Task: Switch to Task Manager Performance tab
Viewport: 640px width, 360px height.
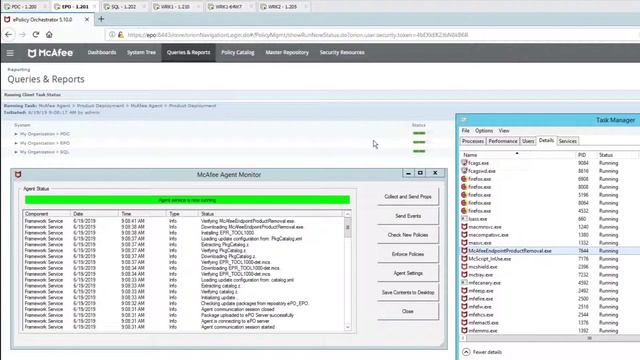Action: (x=502, y=141)
